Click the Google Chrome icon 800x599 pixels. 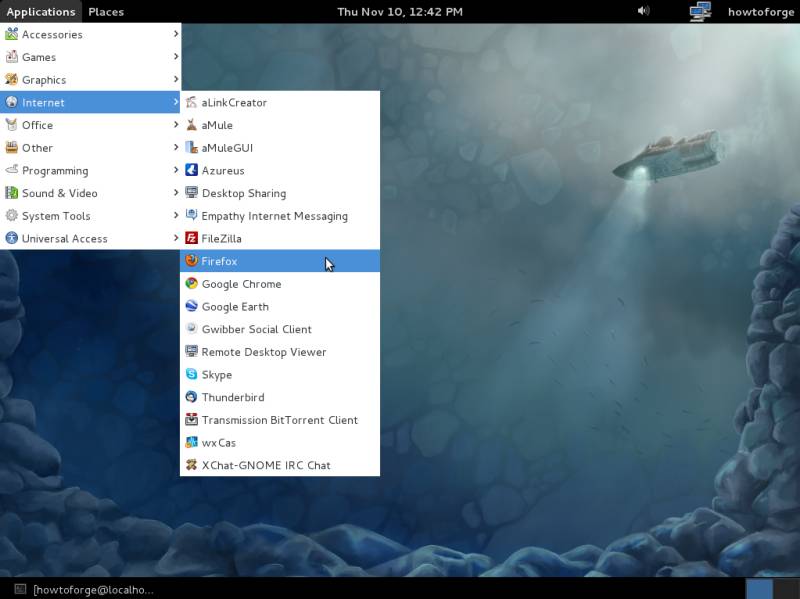pyautogui.click(x=191, y=284)
